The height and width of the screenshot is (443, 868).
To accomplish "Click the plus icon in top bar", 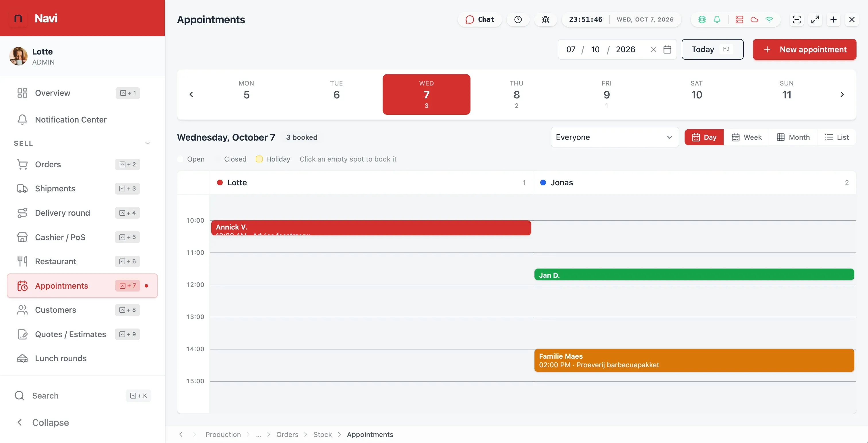I will pos(834,20).
